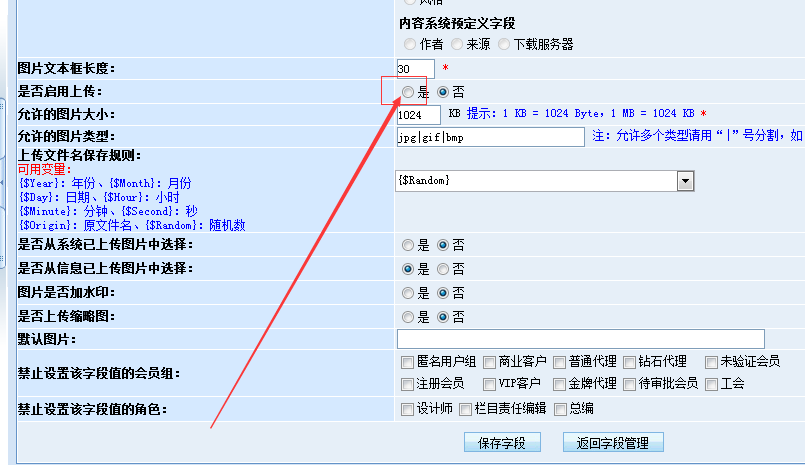Screen dimensions: 805x465
Task: Click the 允许的图片大小 input field
Action: click(418, 114)
